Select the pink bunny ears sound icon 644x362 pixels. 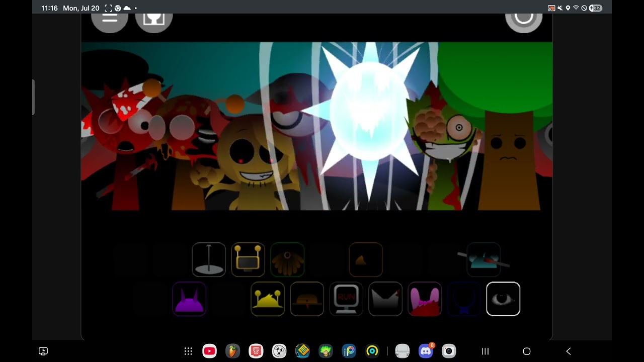[425, 299]
